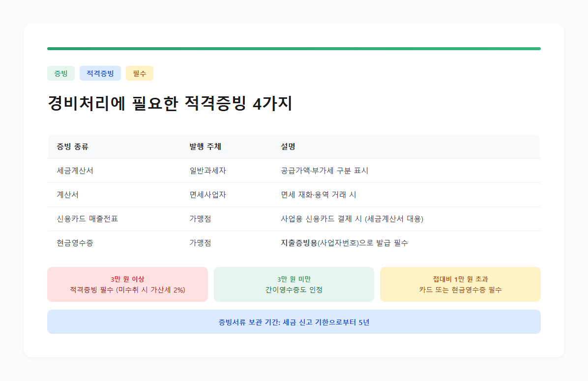Click the text 간이영수증도 인정
Screen dimensions: 588x381
click(x=294, y=290)
